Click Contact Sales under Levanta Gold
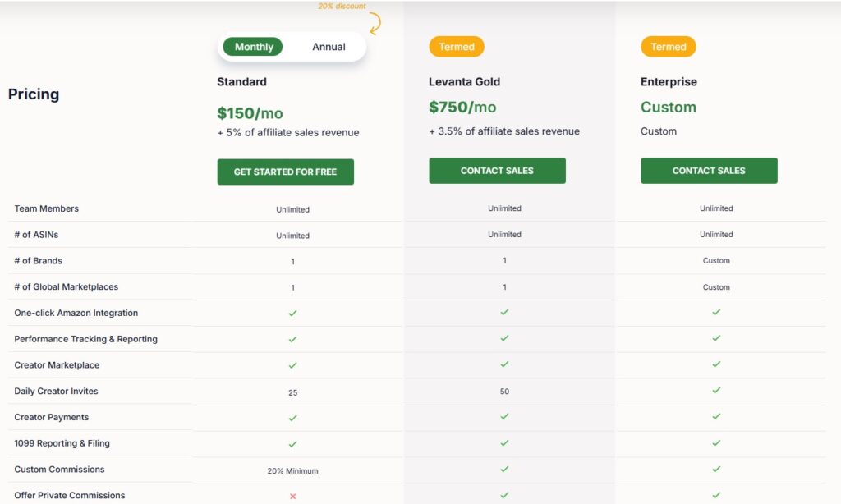The height and width of the screenshot is (504, 841). [x=497, y=171]
